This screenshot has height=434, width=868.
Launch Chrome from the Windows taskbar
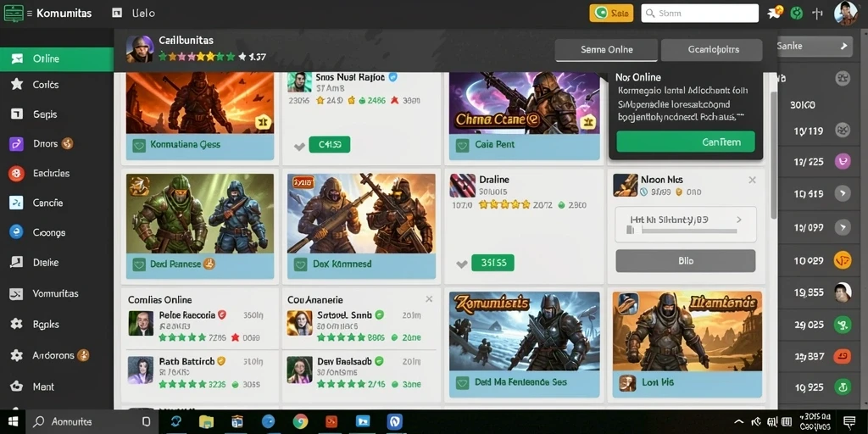[x=301, y=422]
